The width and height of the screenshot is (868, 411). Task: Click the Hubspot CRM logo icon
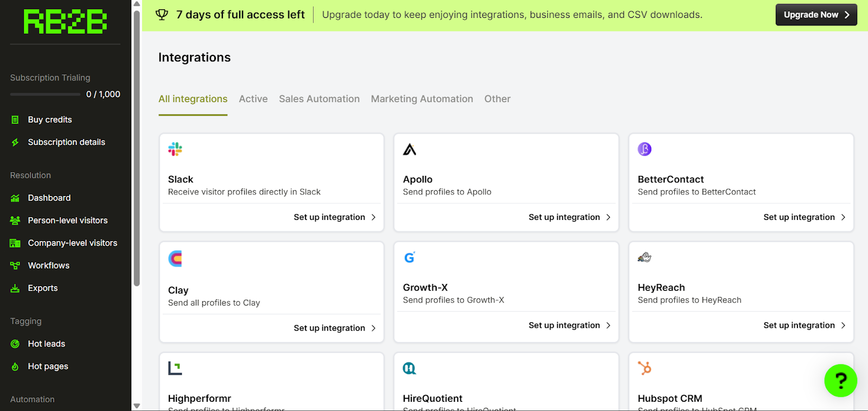click(x=644, y=368)
